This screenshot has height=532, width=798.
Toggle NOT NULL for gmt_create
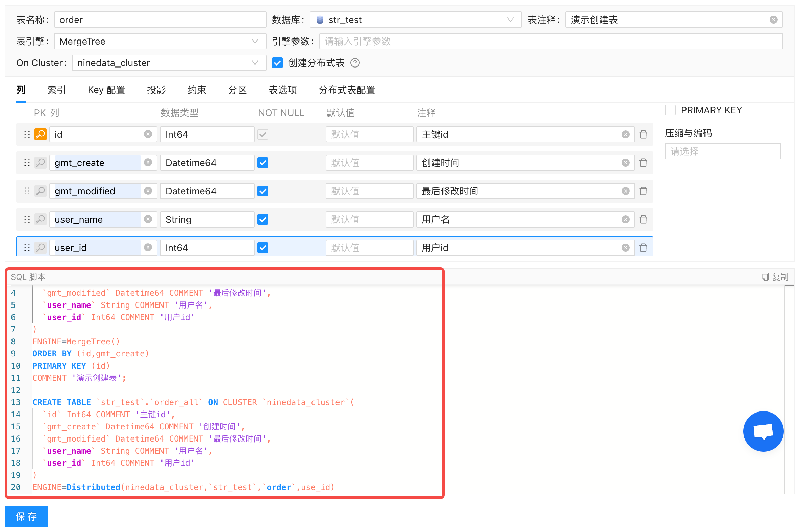point(263,163)
